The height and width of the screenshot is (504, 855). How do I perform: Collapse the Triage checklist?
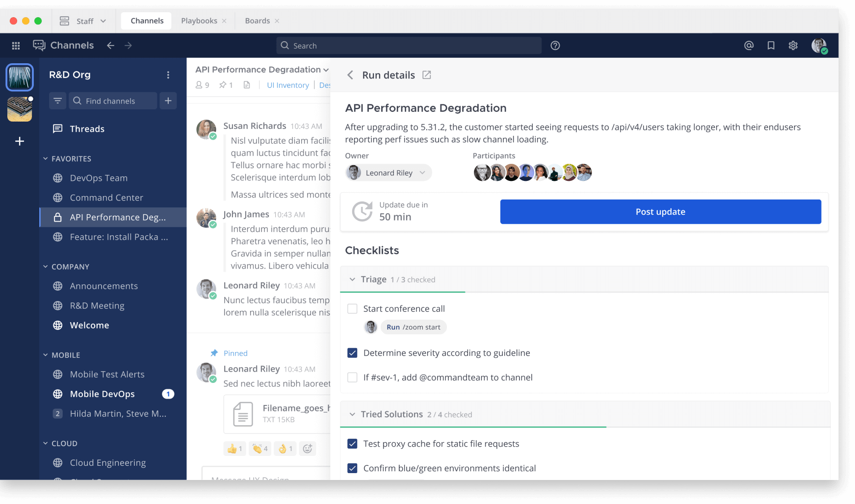(x=352, y=279)
